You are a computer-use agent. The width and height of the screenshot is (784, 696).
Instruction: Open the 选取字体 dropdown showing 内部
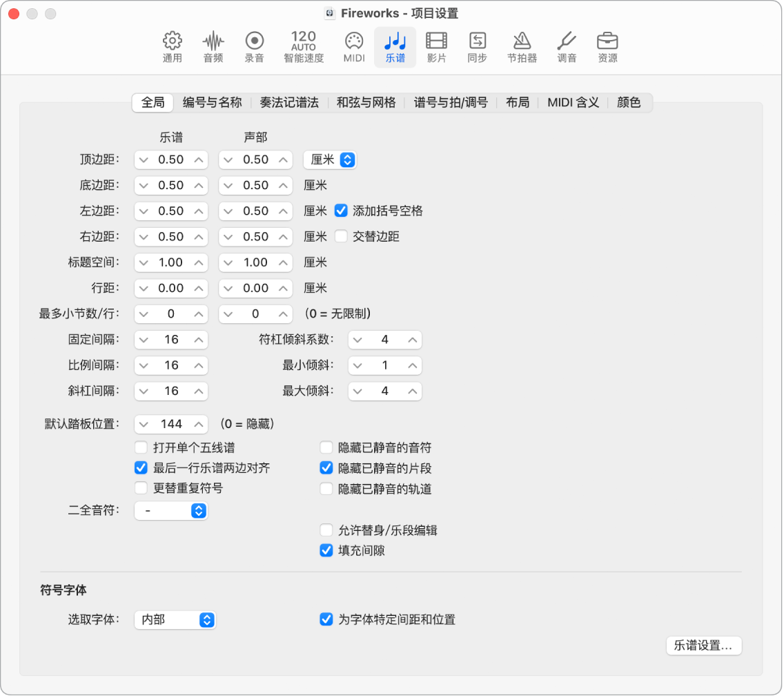point(175,619)
